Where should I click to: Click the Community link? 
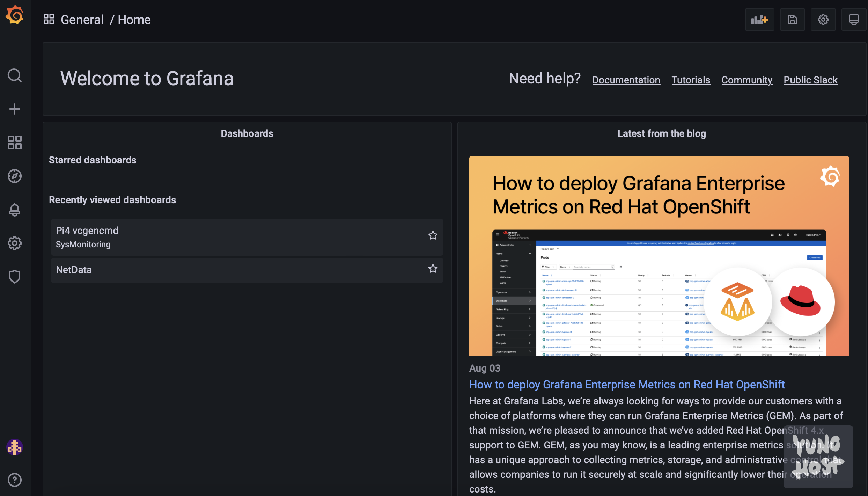[x=747, y=80]
